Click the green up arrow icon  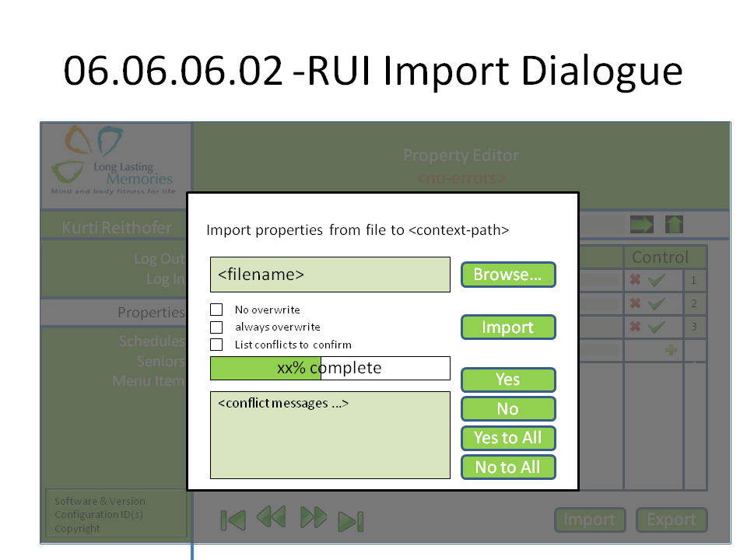click(x=674, y=225)
